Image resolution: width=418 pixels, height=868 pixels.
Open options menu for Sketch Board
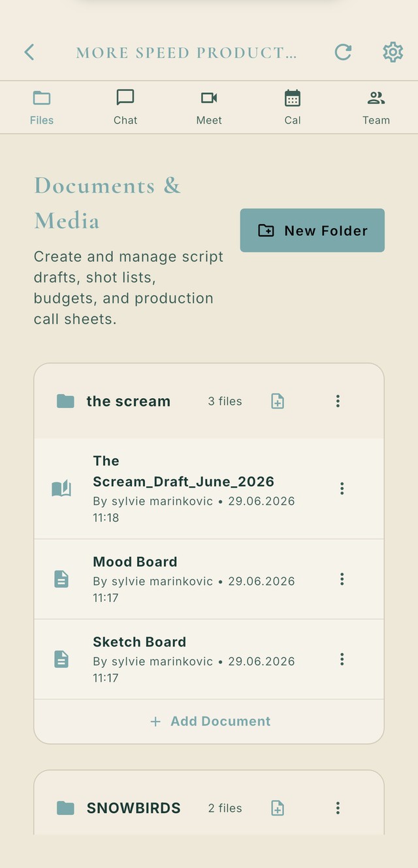point(342,659)
